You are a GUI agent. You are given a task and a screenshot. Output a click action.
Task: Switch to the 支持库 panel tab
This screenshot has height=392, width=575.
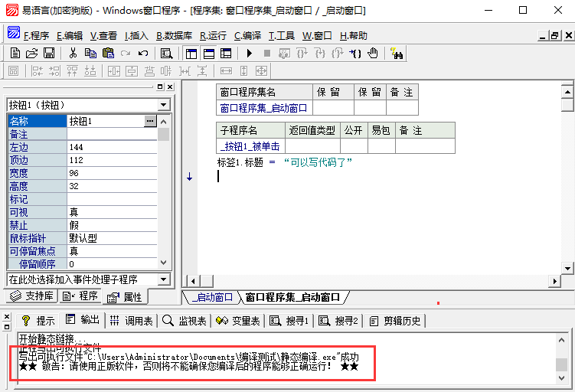(x=31, y=296)
